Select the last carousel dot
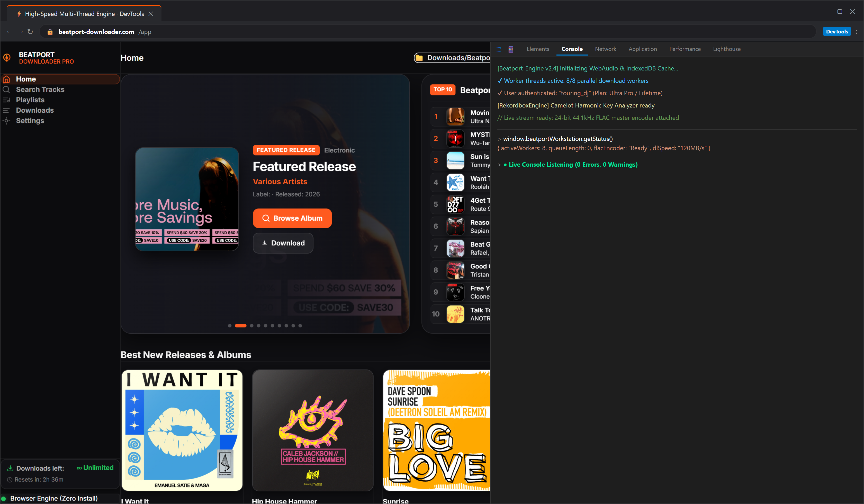Viewport: 864px width, 504px height. [x=300, y=326]
